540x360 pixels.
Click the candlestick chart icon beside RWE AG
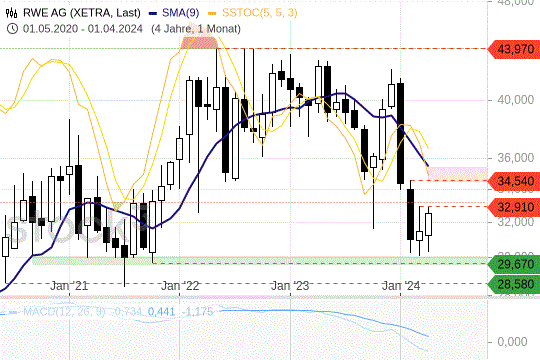point(11,13)
